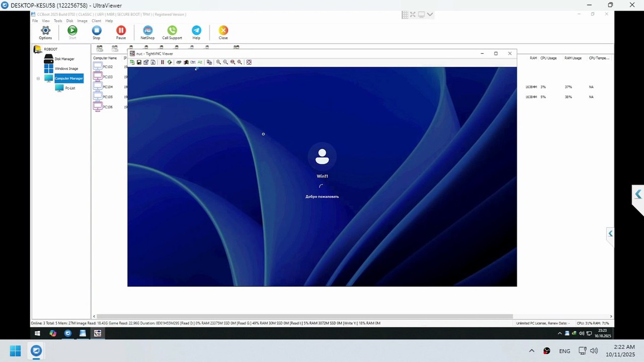Image resolution: width=644 pixels, height=362 pixels.
Task: Show hidden icons in remote system tray
Action: pos(560,333)
